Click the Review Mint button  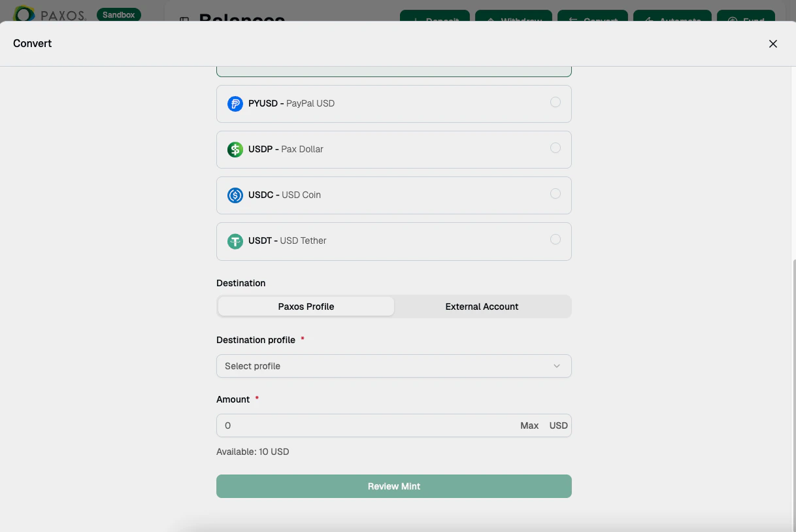[x=393, y=486]
